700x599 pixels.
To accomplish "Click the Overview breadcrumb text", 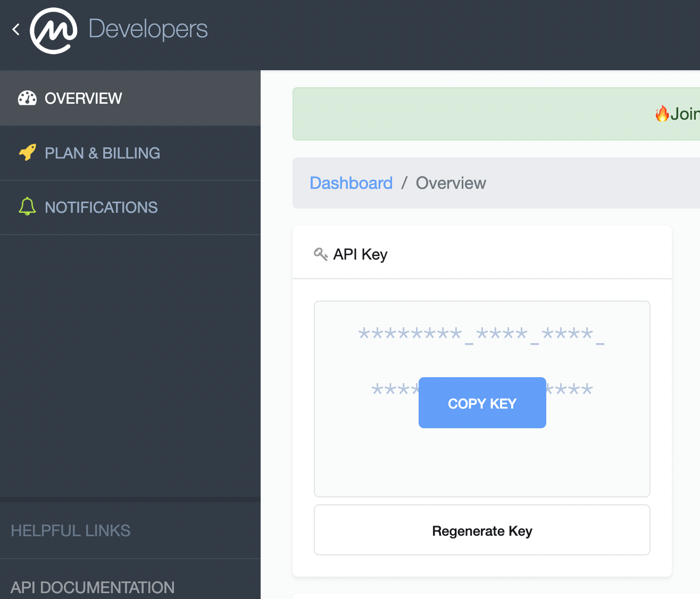I will point(451,183).
